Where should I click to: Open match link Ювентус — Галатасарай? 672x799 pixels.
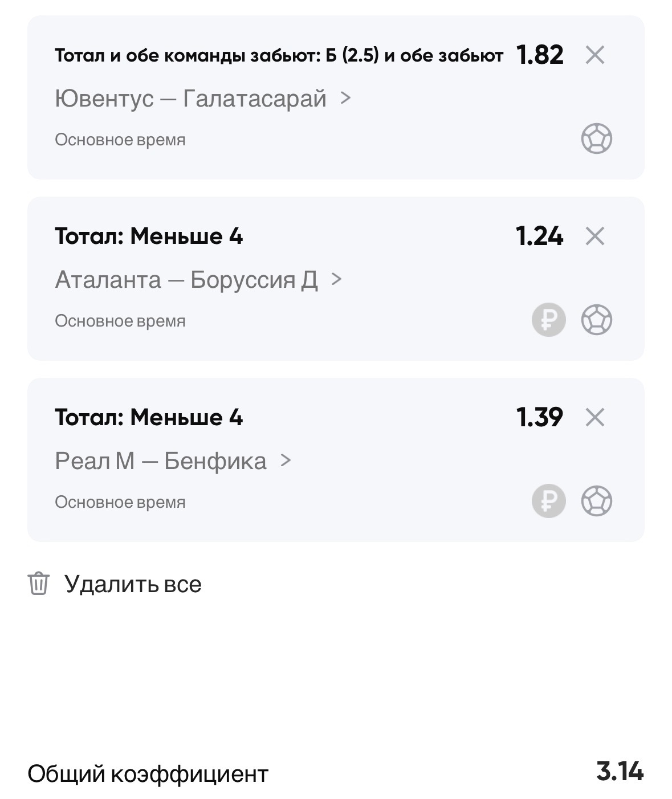tap(190, 99)
